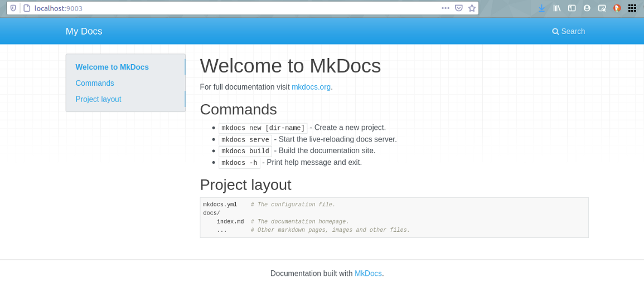This screenshot has width=644, height=292.
Task: Click 'mkdocs.yml' in the code block
Action: pos(220,205)
